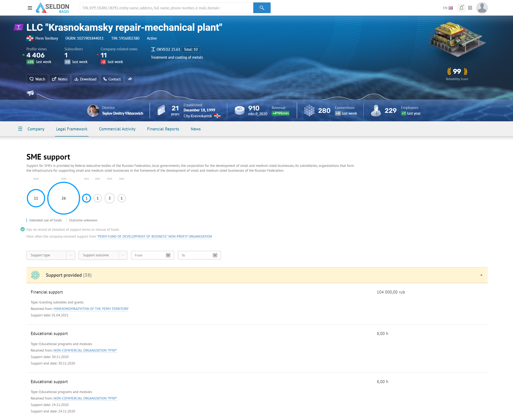The image size is (513, 420).
Task: Open the News tab
Action: click(195, 129)
